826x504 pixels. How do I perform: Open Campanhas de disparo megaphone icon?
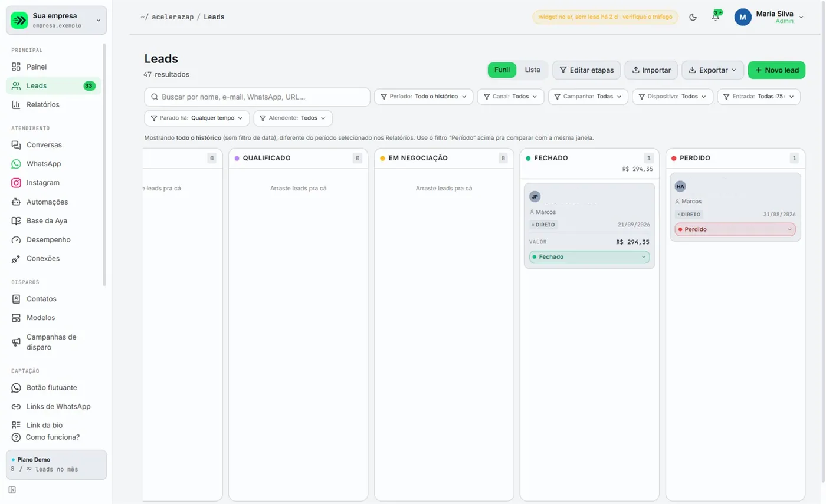click(x=16, y=342)
